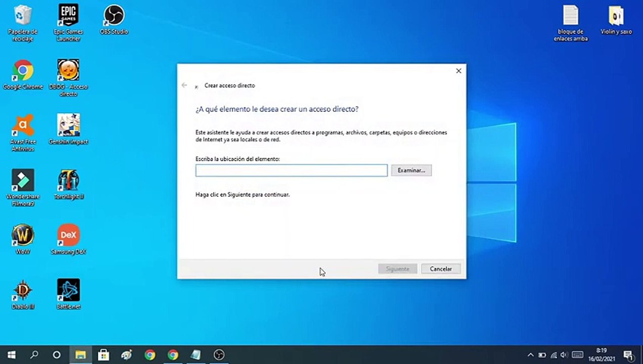
Task: Select the DBOG - Acceso directo icon
Action: 68,78
